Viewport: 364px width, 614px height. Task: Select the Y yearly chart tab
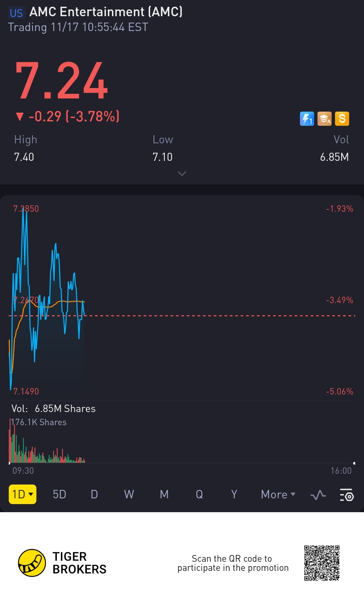pos(234,495)
